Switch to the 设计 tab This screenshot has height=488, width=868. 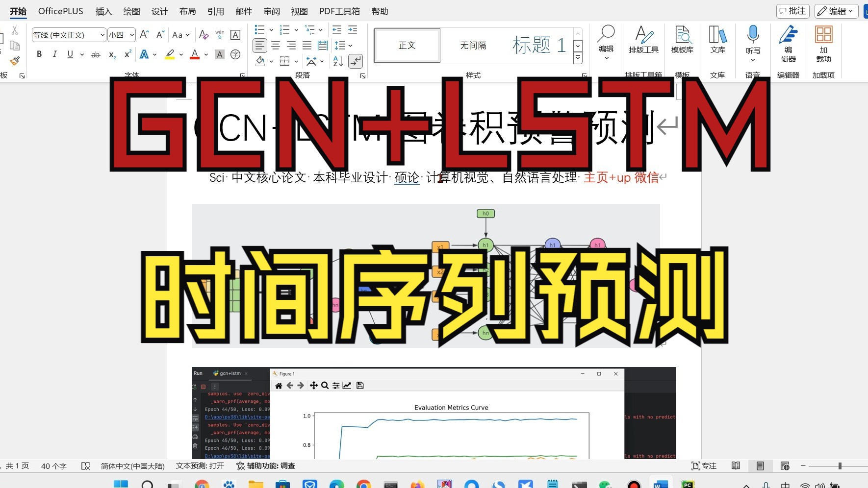click(x=159, y=11)
